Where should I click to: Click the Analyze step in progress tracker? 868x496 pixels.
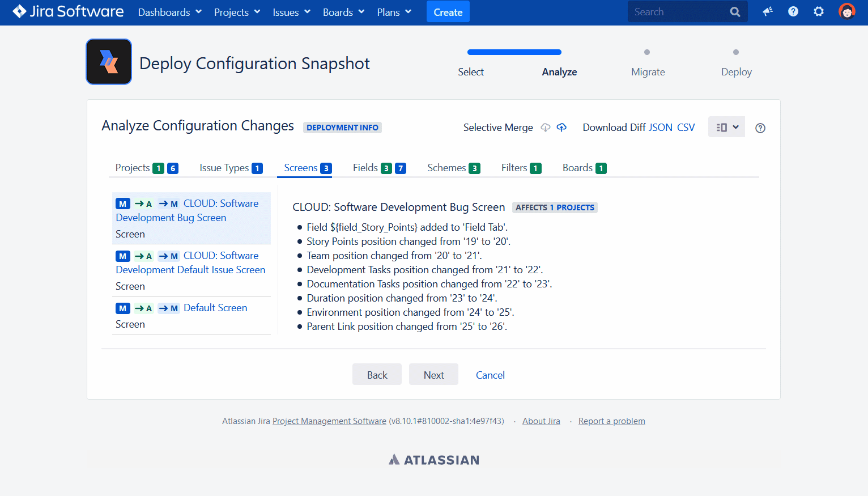click(559, 72)
